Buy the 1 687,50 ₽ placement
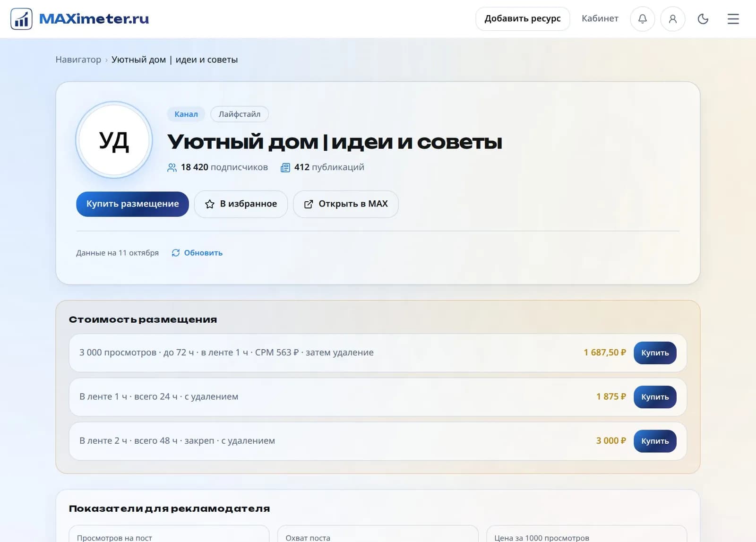This screenshot has width=756, height=542. coord(655,353)
